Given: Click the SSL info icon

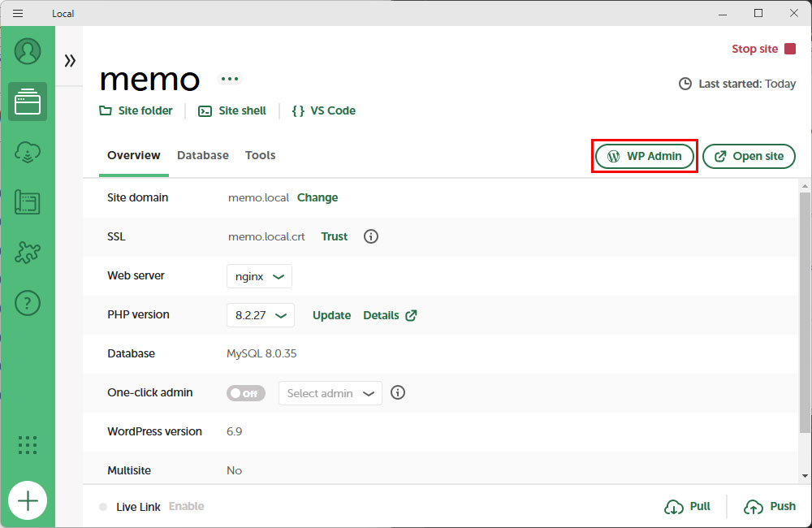Looking at the screenshot, I should pyautogui.click(x=371, y=236).
